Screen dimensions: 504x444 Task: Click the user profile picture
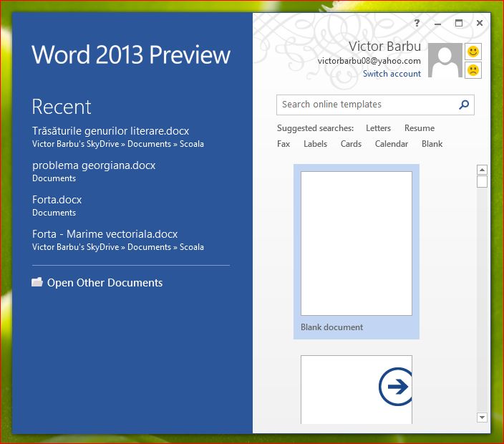tap(445, 60)
